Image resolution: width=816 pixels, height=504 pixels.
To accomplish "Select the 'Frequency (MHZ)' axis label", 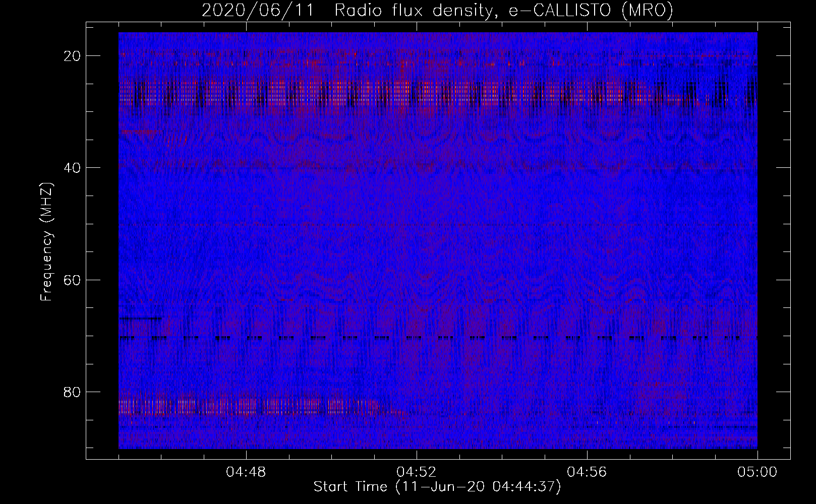I will tap(46, 242).
